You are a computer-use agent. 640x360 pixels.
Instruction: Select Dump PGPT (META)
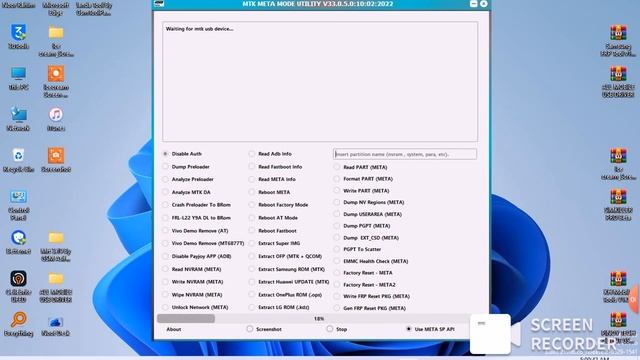(362, 226)
